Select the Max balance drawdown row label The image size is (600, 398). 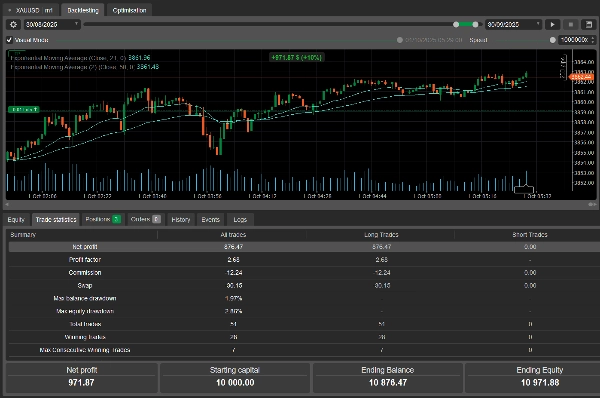click(85, 298)
